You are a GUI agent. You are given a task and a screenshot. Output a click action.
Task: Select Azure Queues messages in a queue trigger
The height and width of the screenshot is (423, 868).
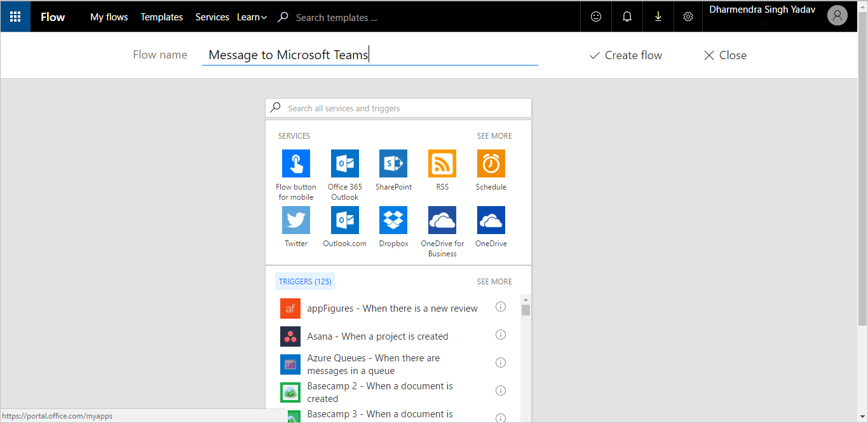pyautogui.click(x=374, y=364)
